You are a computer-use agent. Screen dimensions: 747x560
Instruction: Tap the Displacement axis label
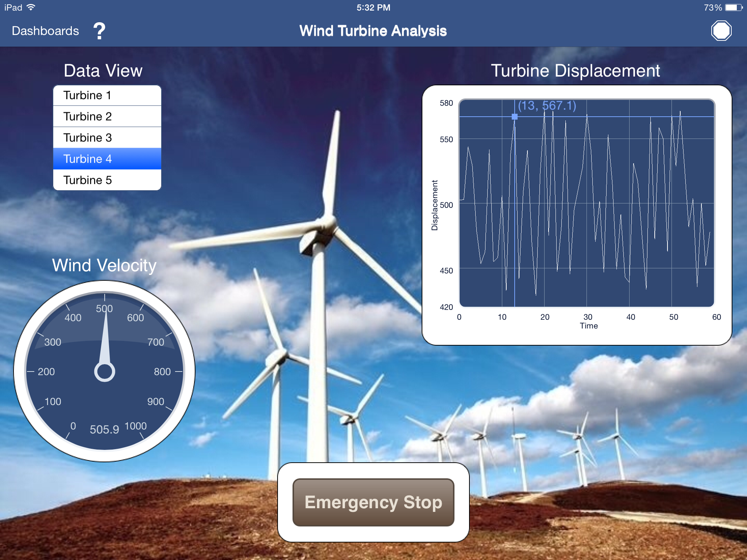tap(434, 205)
